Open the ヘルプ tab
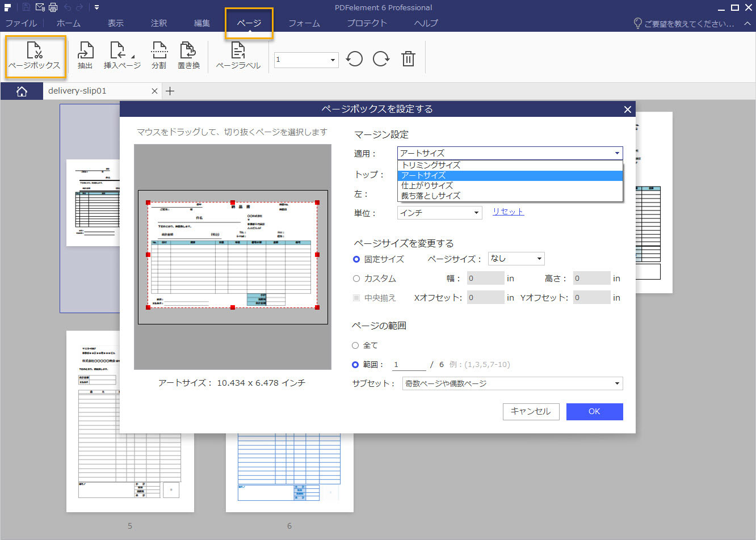The height and width of the screenshot is (540, 756). 426,23
